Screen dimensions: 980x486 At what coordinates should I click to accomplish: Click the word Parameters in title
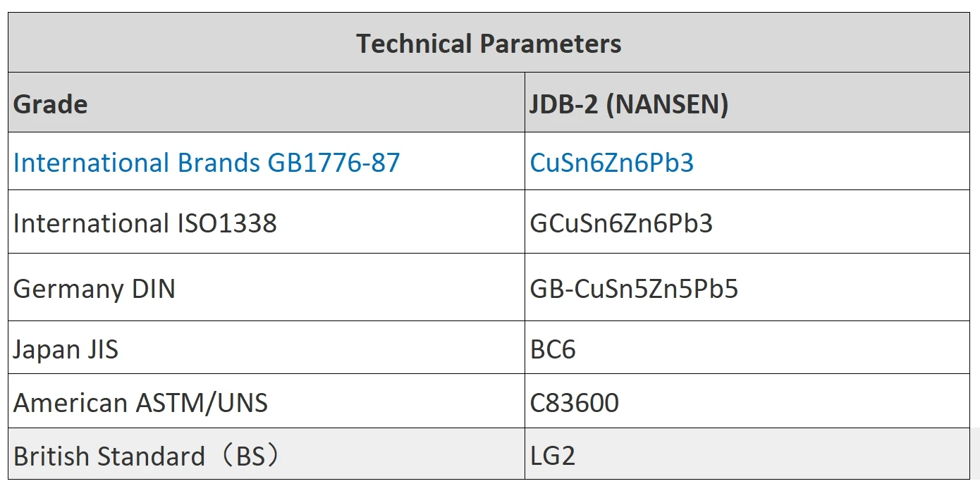550,44
